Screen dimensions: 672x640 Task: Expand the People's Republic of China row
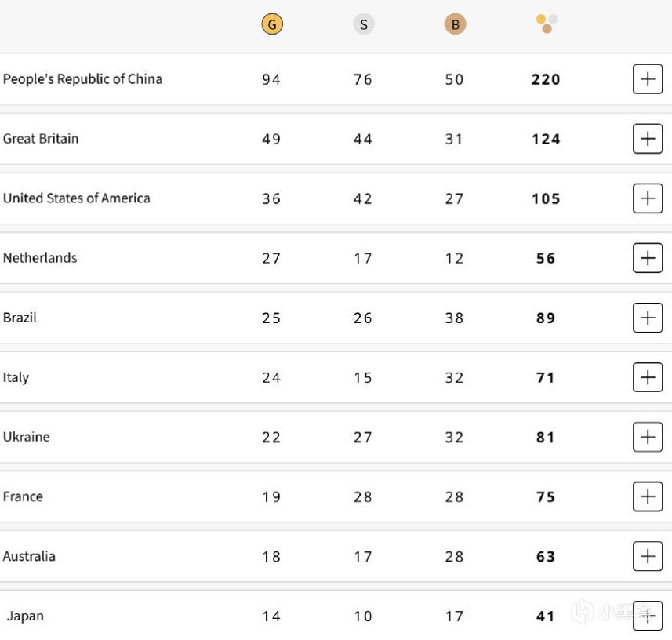click(647, 79)
